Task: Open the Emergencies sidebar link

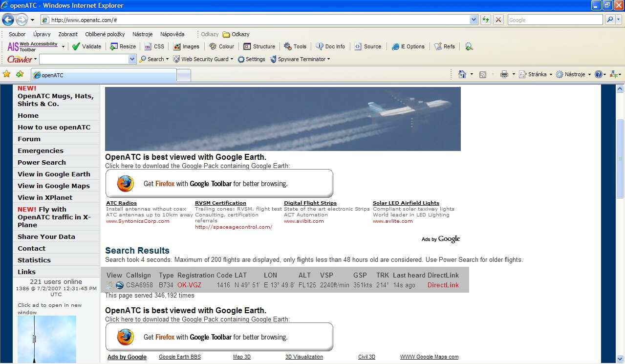Action: click(x=41, y=150)
